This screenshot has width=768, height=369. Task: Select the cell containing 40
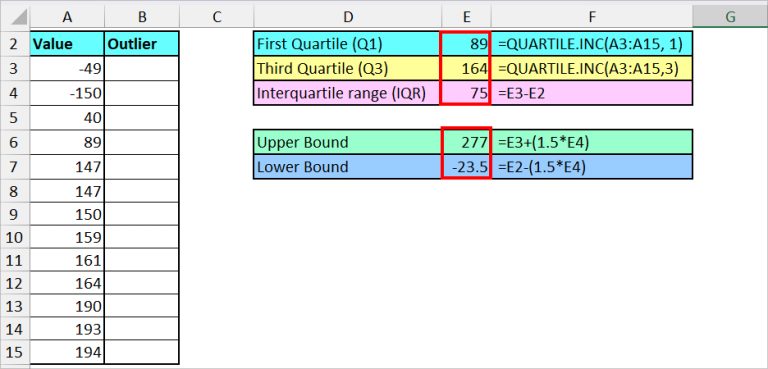(67, 118)
